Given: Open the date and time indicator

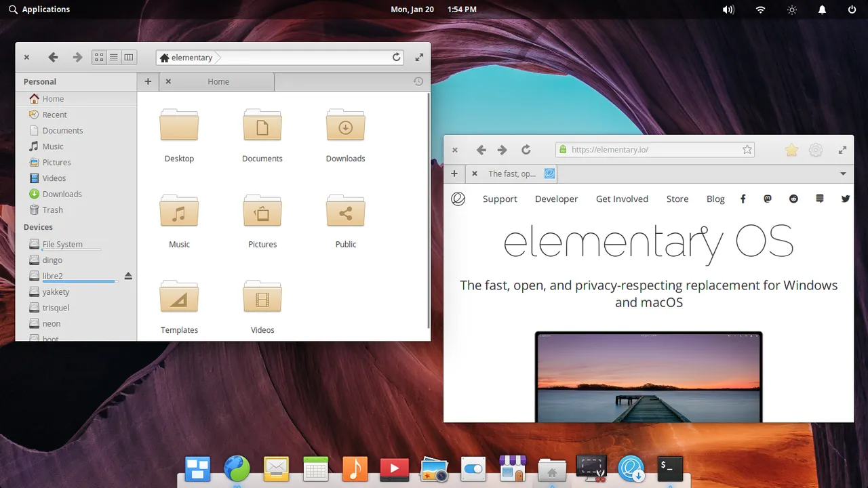Looking at the screenshot, I should click(x=434, y=9).
